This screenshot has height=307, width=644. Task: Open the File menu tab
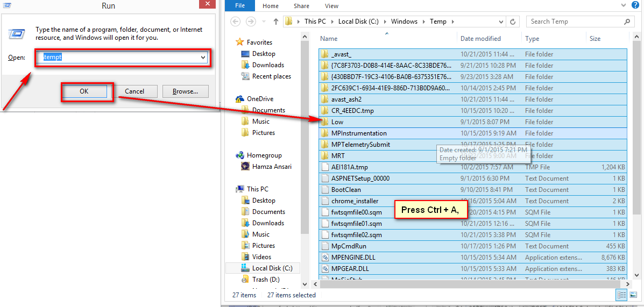240,6
